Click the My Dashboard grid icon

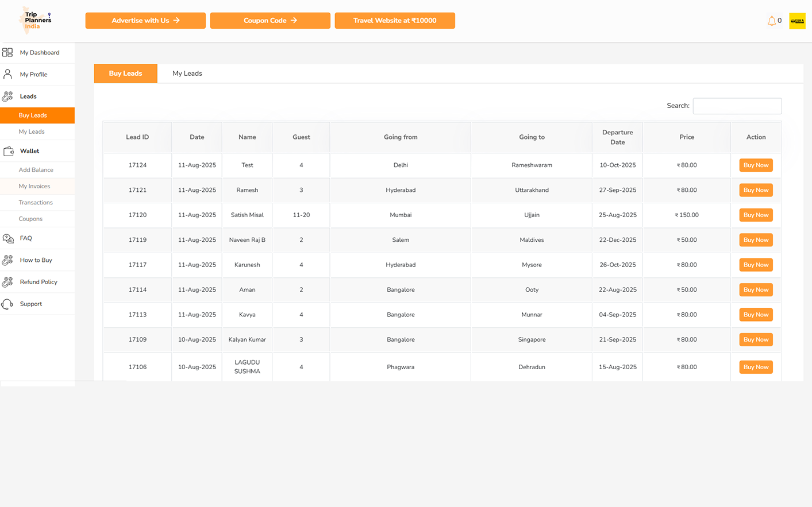(x=7, y=53)
